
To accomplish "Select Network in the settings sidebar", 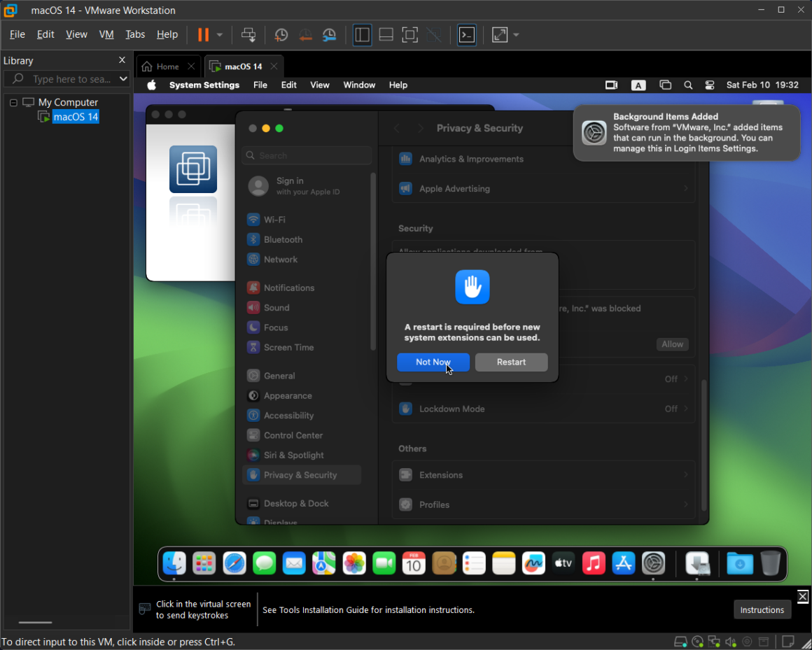I will click(x=302, y=260).
